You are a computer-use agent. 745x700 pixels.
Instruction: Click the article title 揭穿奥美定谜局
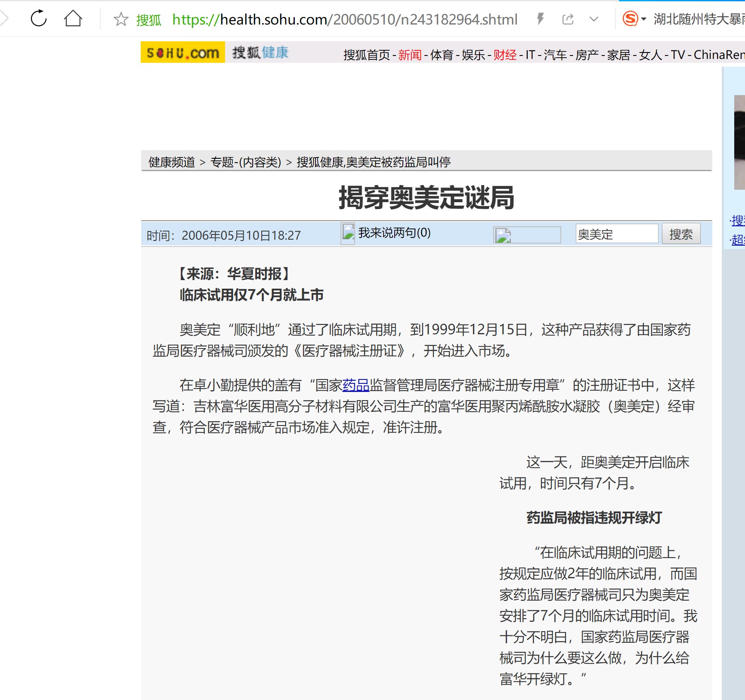(x=427, y=197)
